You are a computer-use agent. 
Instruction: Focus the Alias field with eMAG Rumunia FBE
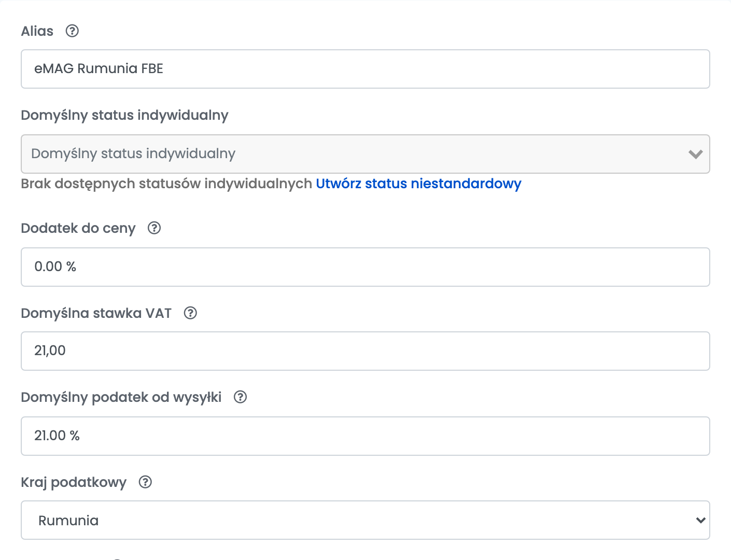(x=365, y=69)
